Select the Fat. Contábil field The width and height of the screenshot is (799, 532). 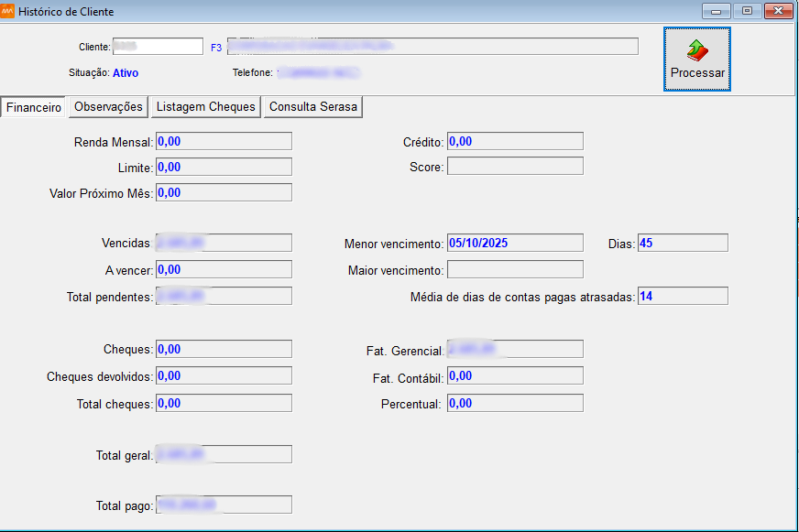[515, 375]
